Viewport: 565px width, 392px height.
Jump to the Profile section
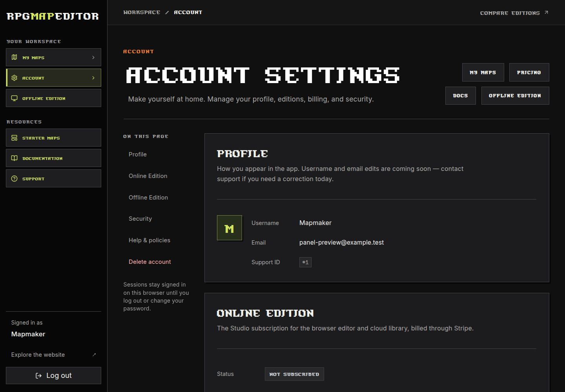point(138,154)
